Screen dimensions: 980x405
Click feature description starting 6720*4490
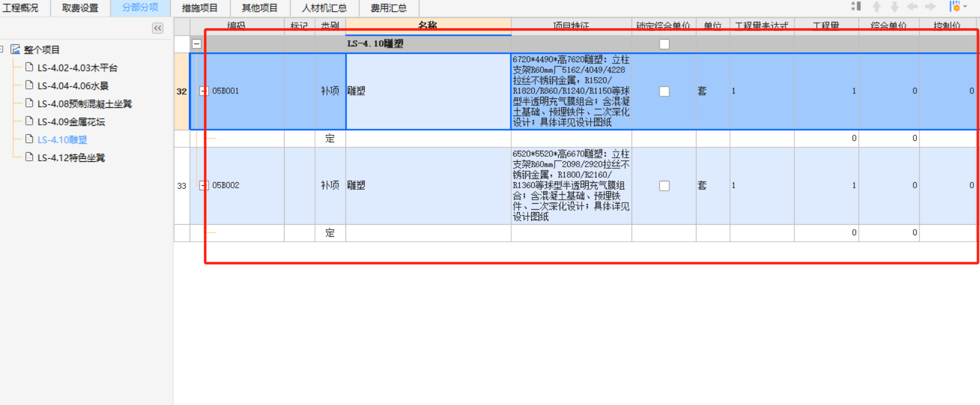click(571, 91)
